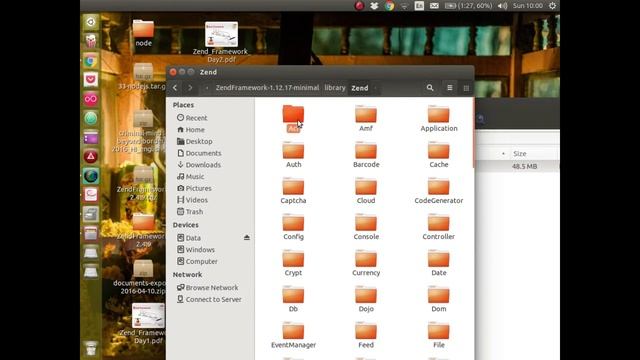Open the Cloud folder
Screen dimensions: 640x360
(366, 191)
